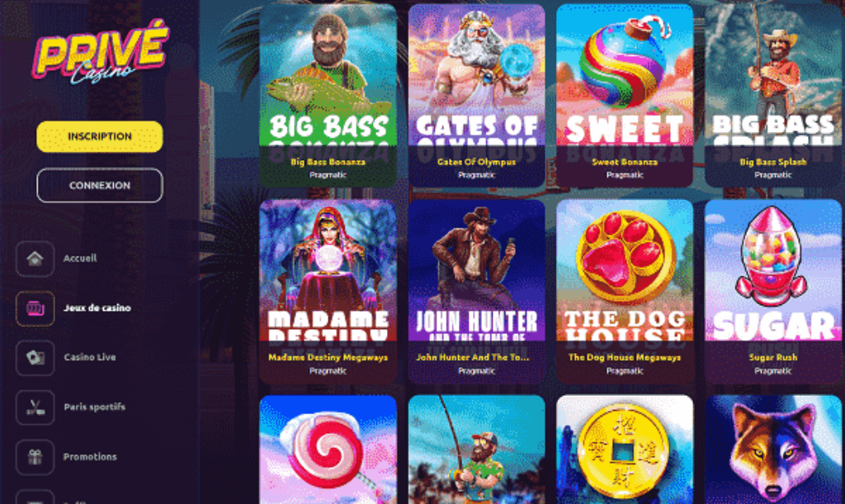Viewport: 845px width, 504px height.
Task: Open the Casino Live cards icon
Action: (35, 357)
